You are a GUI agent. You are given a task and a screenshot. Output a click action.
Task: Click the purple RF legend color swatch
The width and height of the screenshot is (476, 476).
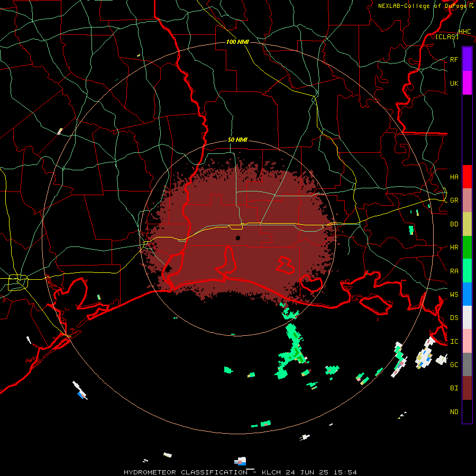coord(467,59)
